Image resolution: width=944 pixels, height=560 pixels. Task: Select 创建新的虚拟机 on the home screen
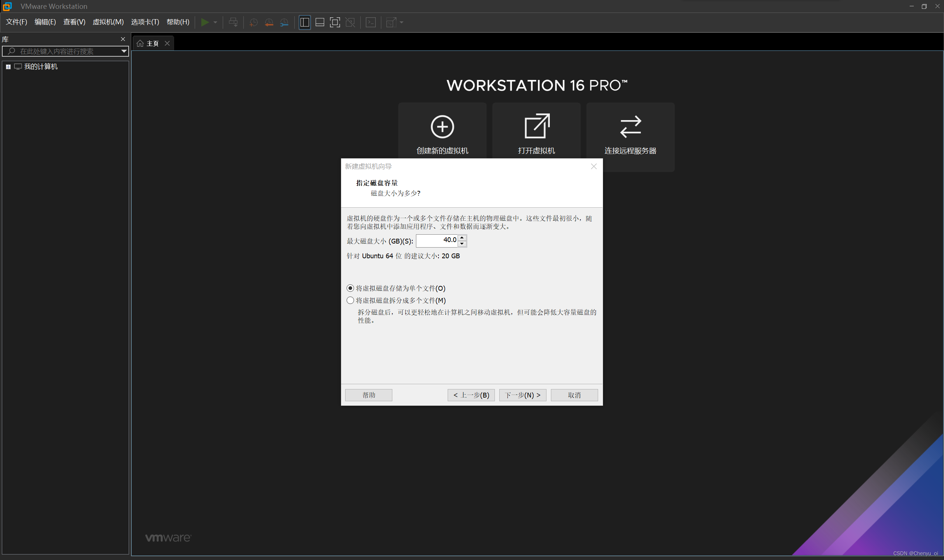click(442, 130)
